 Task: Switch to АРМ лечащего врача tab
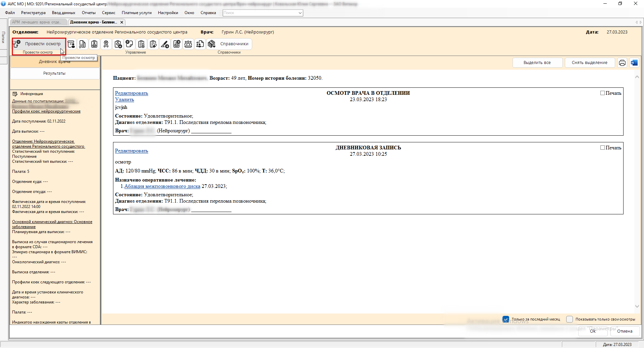click(38, 22)
